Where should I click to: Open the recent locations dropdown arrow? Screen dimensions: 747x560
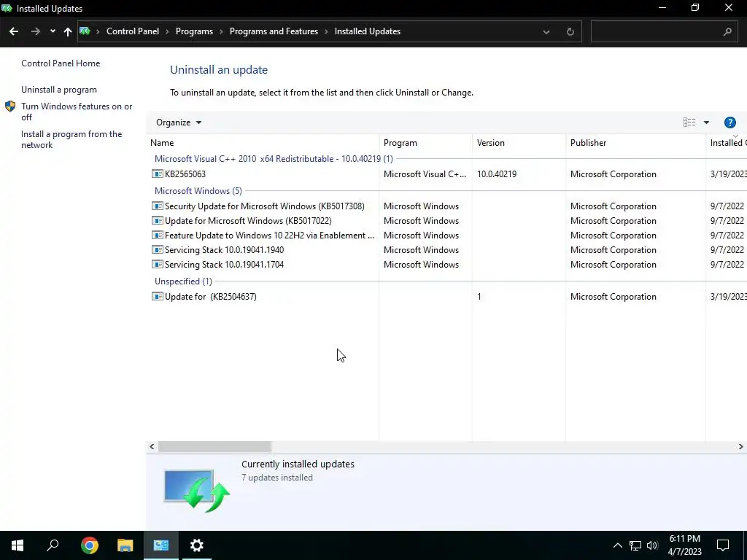point(53,31)
